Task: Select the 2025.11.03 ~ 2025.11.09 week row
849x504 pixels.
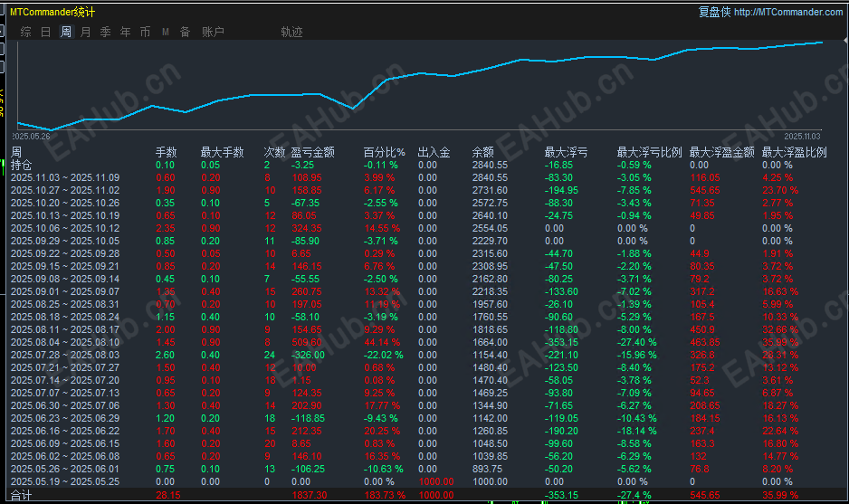Action: tap(425, 177)
